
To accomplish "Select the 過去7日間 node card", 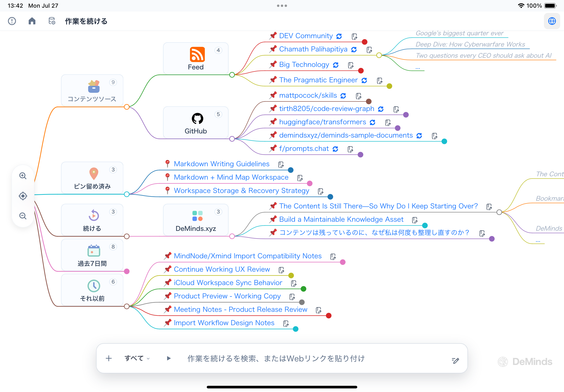I will pos(92,255).
